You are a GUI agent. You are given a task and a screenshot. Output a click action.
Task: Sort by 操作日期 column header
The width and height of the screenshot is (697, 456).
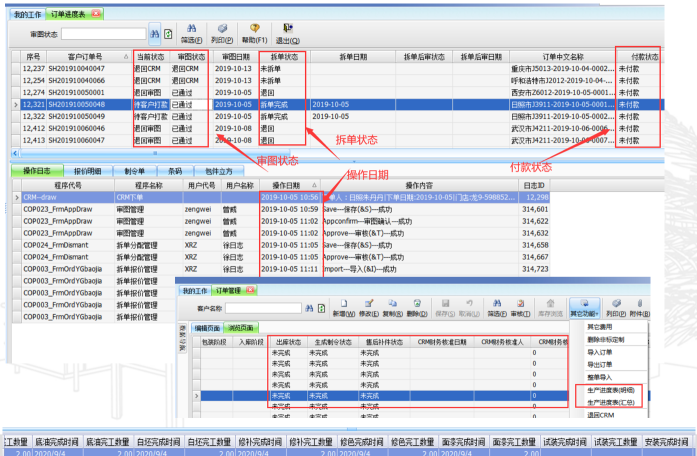[x=289, y=185]
